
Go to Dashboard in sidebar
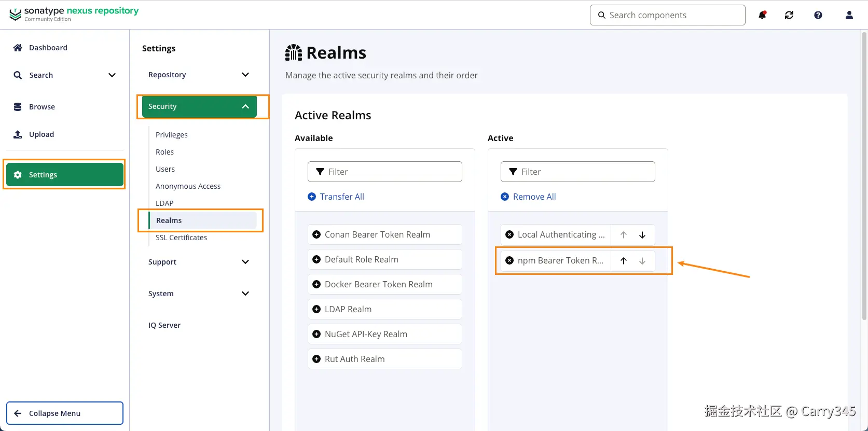click(x=48, y=48)
